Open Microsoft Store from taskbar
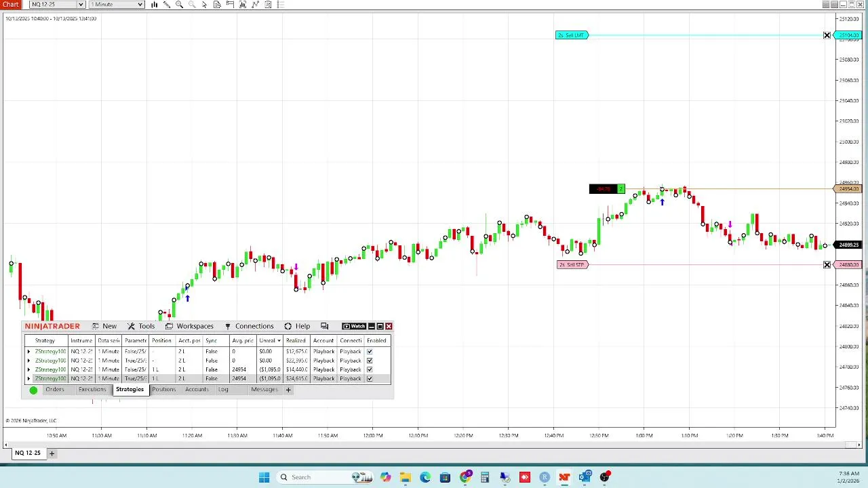This screenshot has height=488, width=868. (x=445, y=477)
